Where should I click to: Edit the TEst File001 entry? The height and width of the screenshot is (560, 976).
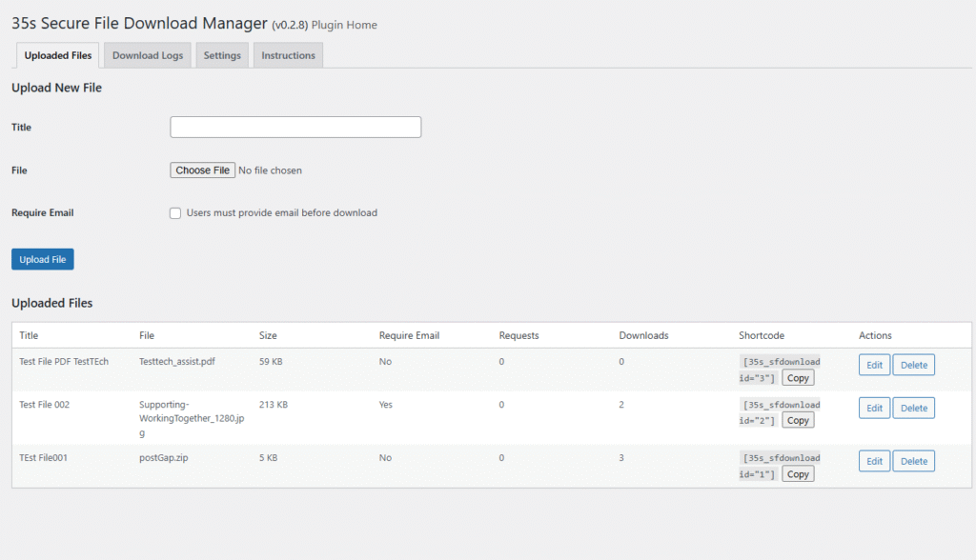tap(874, 461)
